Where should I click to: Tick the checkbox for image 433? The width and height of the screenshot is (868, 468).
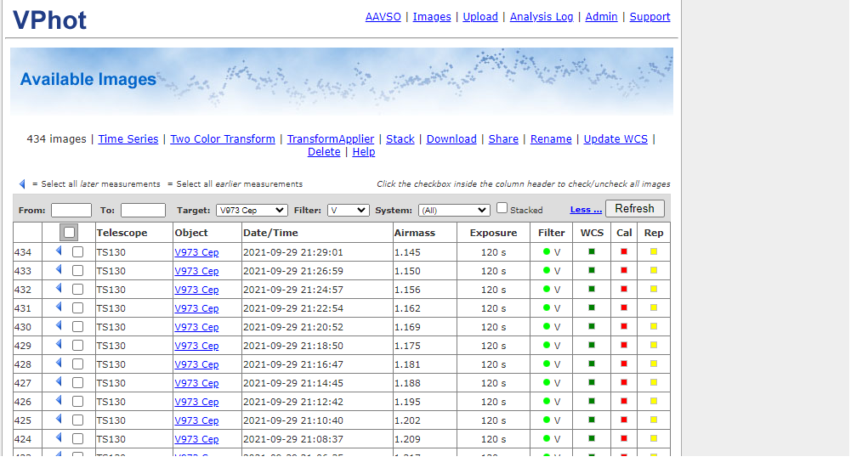pyautogui.click(x=77, y=271)
